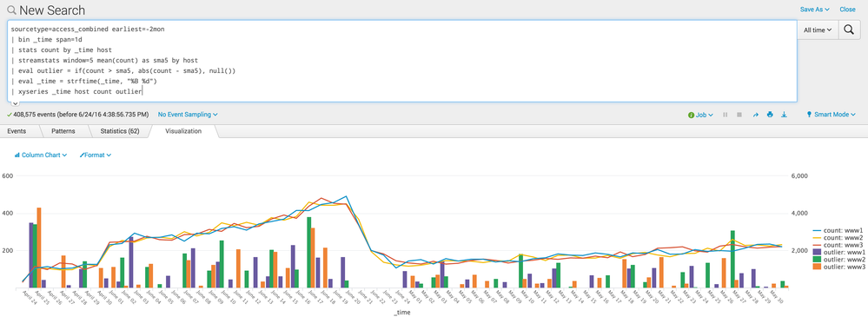The width and height of the screenshot is (868, 317).
Task: Open the Column Chart type dropdown
Action: click(41, 155)
